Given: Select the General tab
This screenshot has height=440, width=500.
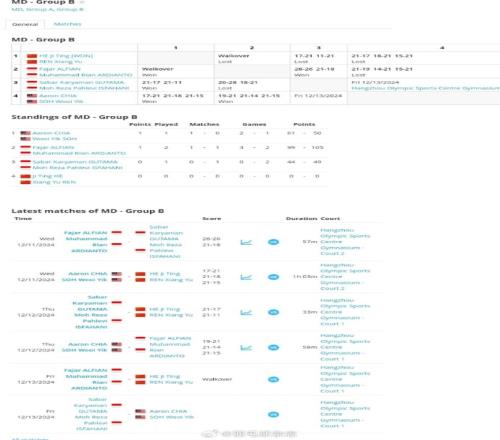Looking at the screenshot, I should tap(25, 24).
